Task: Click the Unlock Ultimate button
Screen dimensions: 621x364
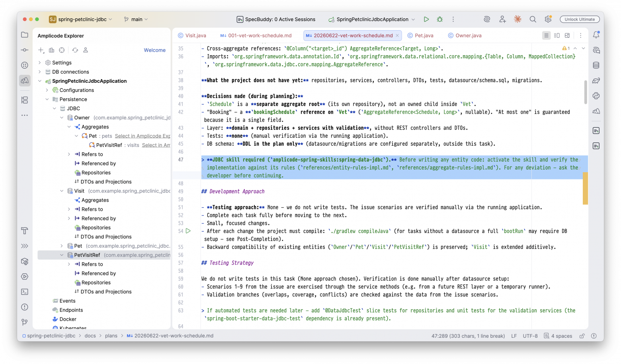Action: click(580, 19)
